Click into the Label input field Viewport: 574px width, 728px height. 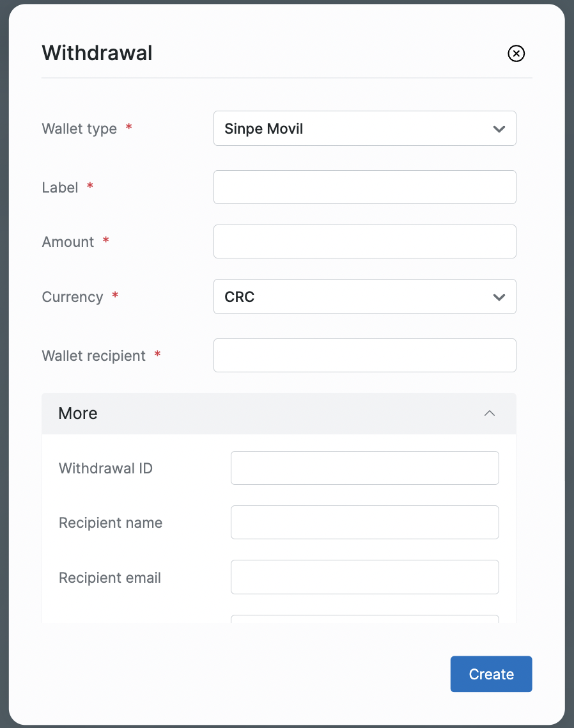364,187
